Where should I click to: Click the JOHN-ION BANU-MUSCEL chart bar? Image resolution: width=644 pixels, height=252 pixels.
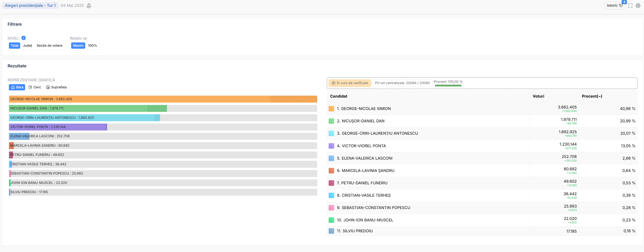pyautogui.click(x=10, y=183)
